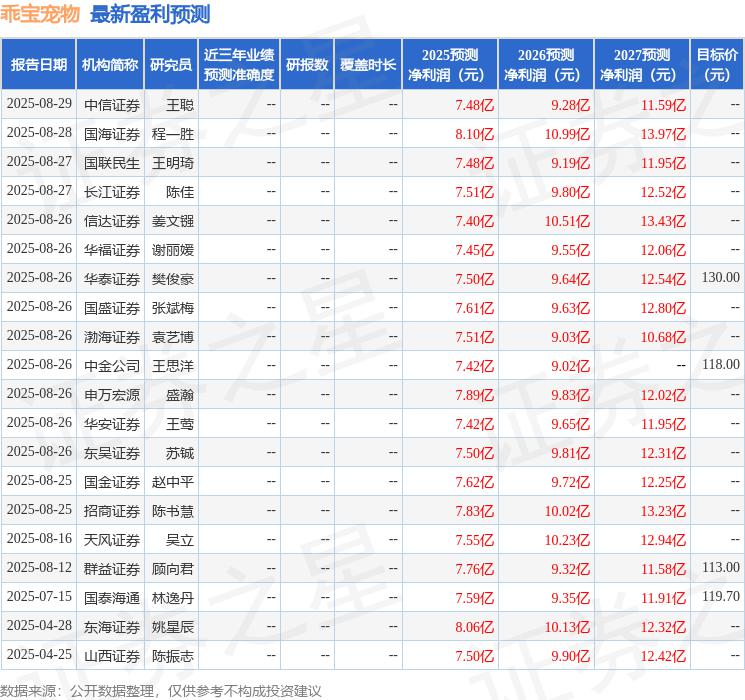This screenshot has width=745, height=700.
Task: Click the 国金证券 institution cell
Action: click(112, 482)
